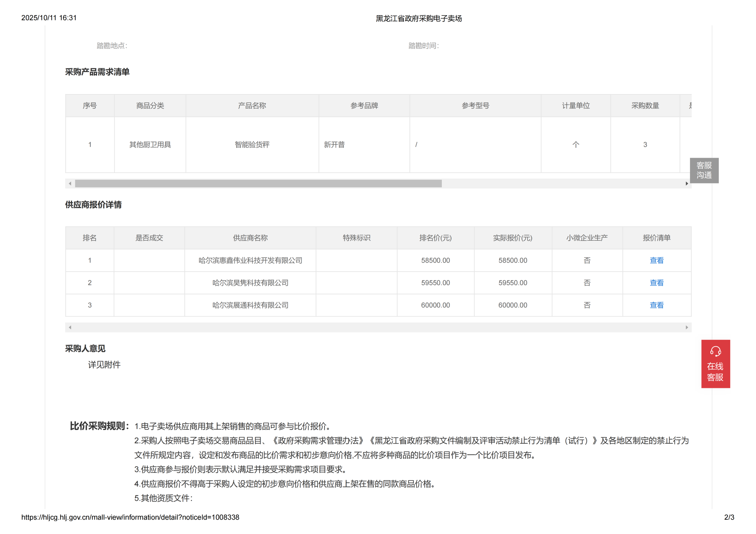Click the 黑龙江省政府采购电子卖场 page title
This screenshot has height=534, width=756.
pos(419,18)
